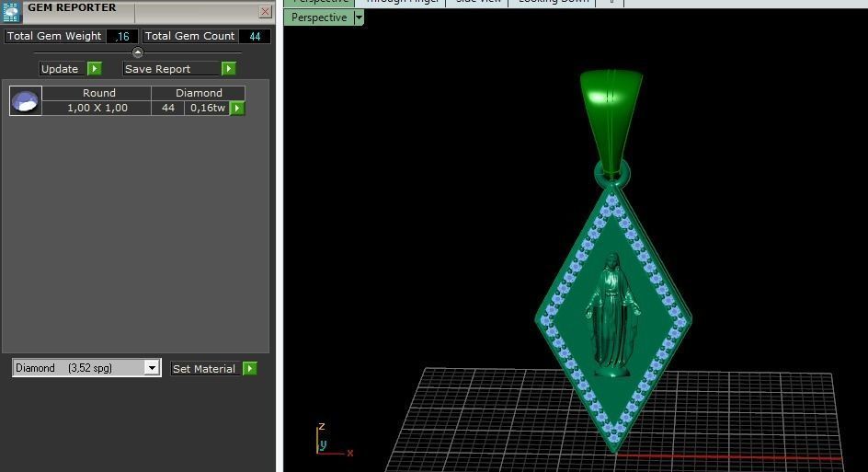
Task: Click the Save Report button label
Action: pos(171,69)
